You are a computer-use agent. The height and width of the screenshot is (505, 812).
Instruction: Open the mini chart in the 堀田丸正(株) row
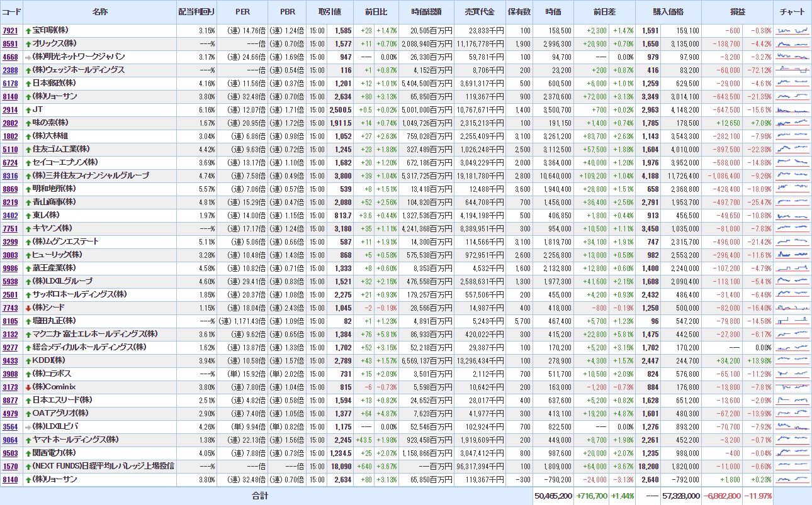[x=792, y=321]
